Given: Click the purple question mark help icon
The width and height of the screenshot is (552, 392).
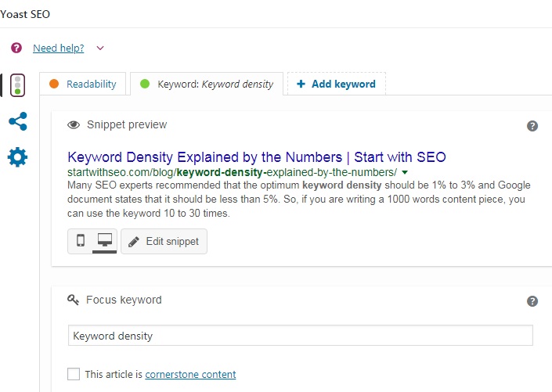Looking at the screenshot, I should 16,48.
